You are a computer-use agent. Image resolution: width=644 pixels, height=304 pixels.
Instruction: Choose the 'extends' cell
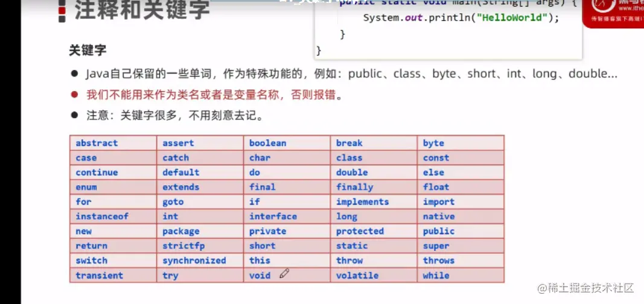coord(200,188)
